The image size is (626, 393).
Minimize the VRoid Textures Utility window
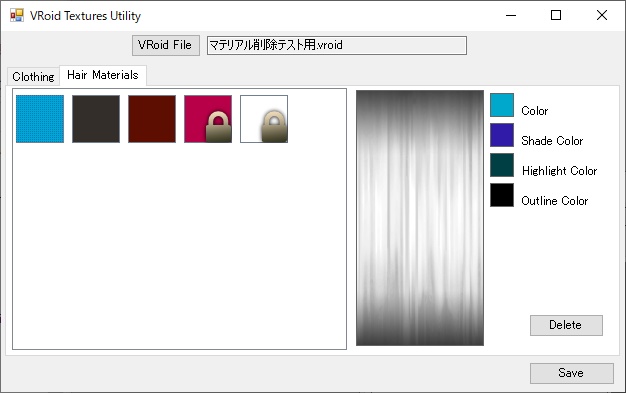tap(511, 15)
